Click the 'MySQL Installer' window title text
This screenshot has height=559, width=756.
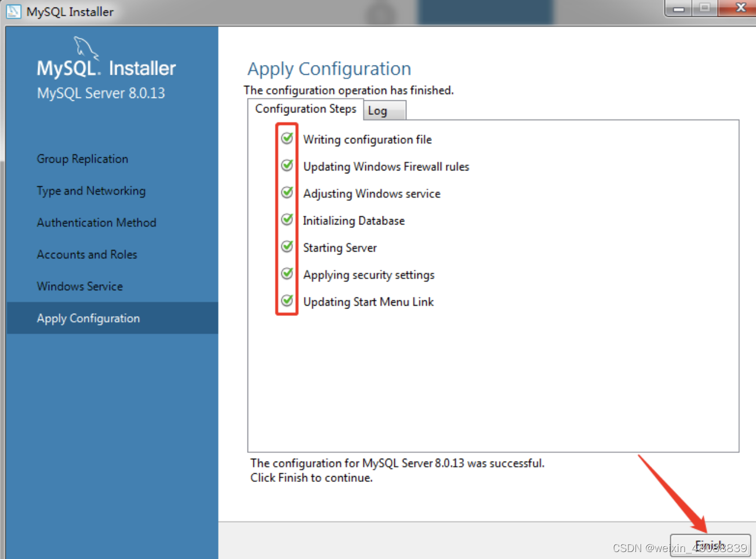coord(70,12)
